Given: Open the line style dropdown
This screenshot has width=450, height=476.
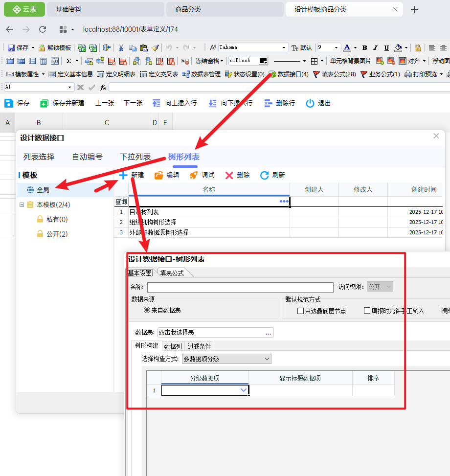Looking at the screenshot, I should [304, 61].
